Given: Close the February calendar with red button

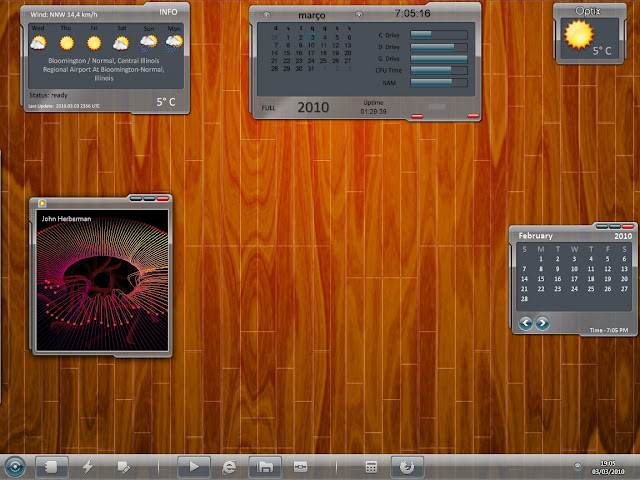Looking at the screenshot, I should 628,227.
